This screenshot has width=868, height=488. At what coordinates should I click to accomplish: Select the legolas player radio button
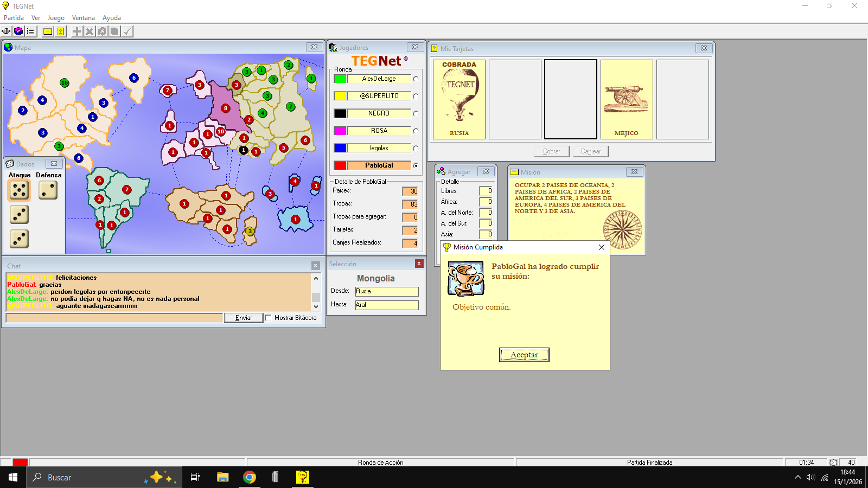tap(416, 148)
